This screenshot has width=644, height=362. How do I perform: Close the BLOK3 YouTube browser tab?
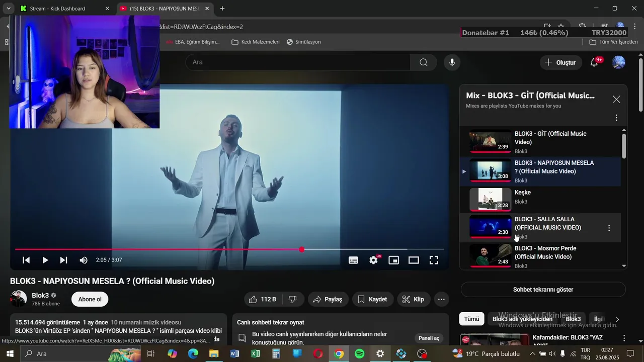point(207,9)
